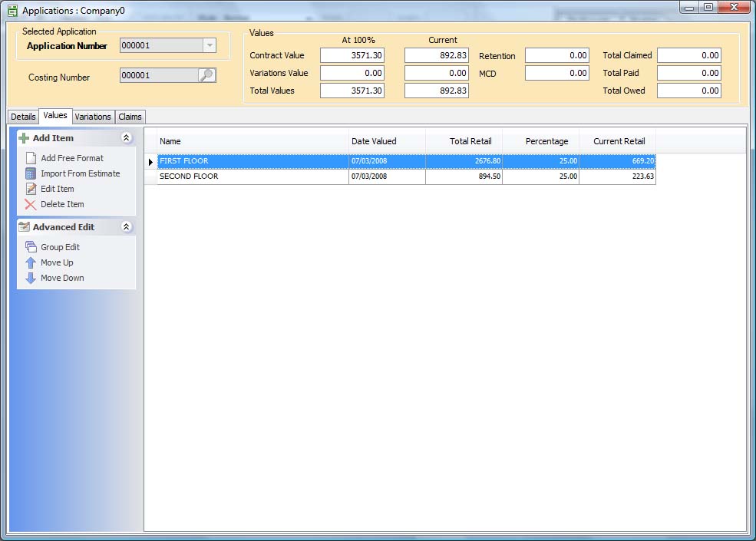Sort by the Date Valued column header
The height and width of the screenshot is (541, 756).
pos(387,141)
